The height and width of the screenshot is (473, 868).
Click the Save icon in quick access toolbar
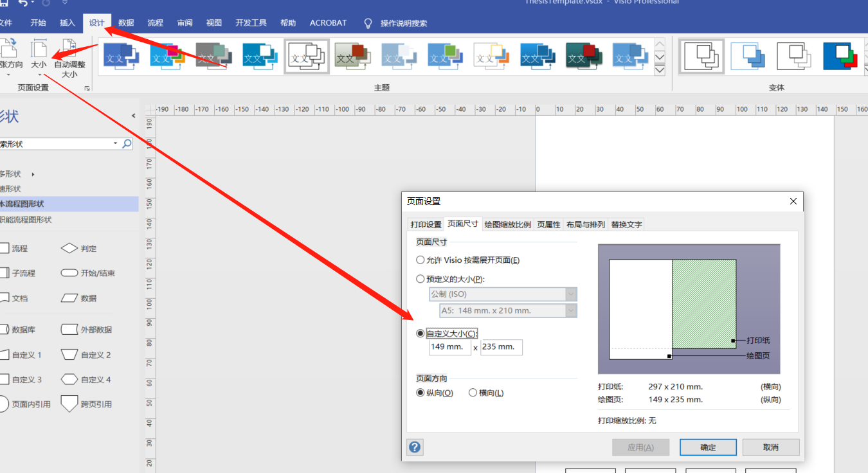3,4
